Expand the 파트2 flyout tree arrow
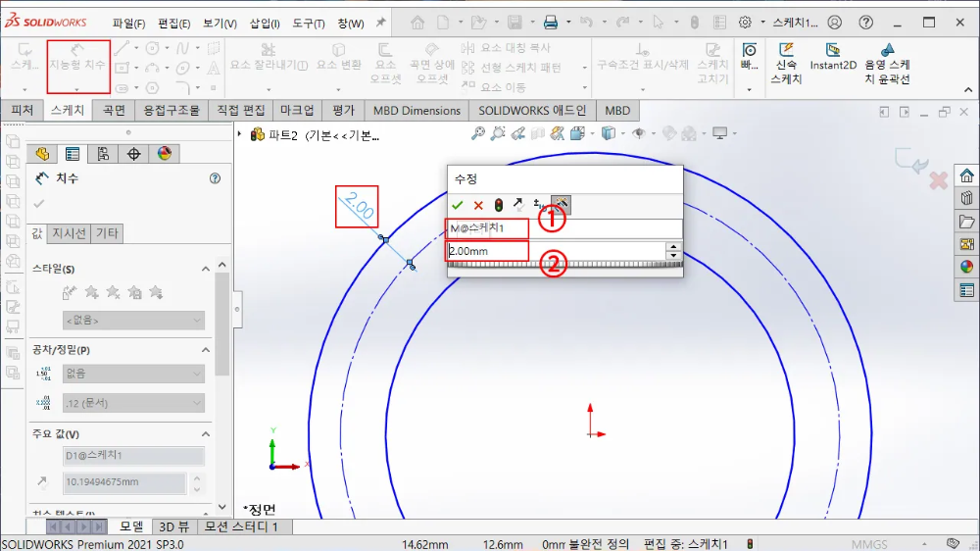 (x=239, y=134)
